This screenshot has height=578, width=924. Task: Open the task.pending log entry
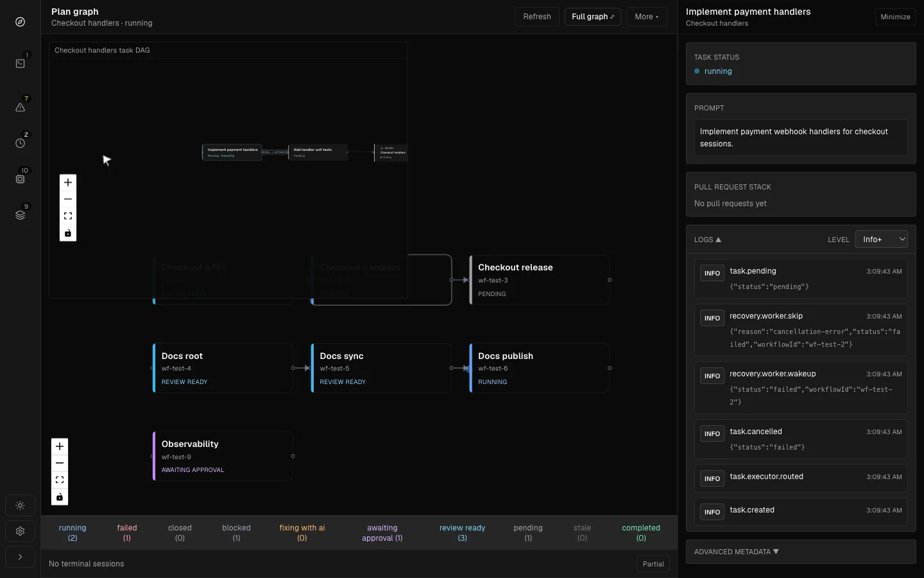coord(801,279)
